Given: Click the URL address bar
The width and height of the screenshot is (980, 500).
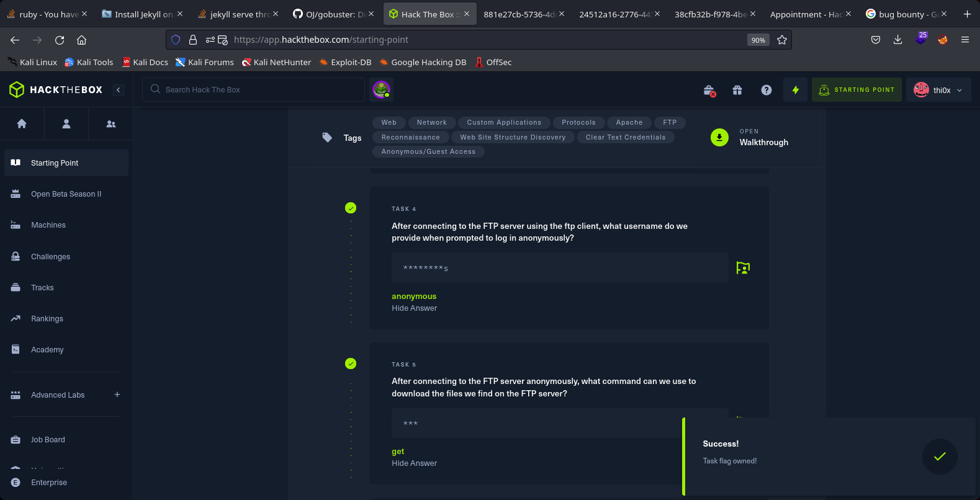Looking at the screenshot, I should point(478,40).
